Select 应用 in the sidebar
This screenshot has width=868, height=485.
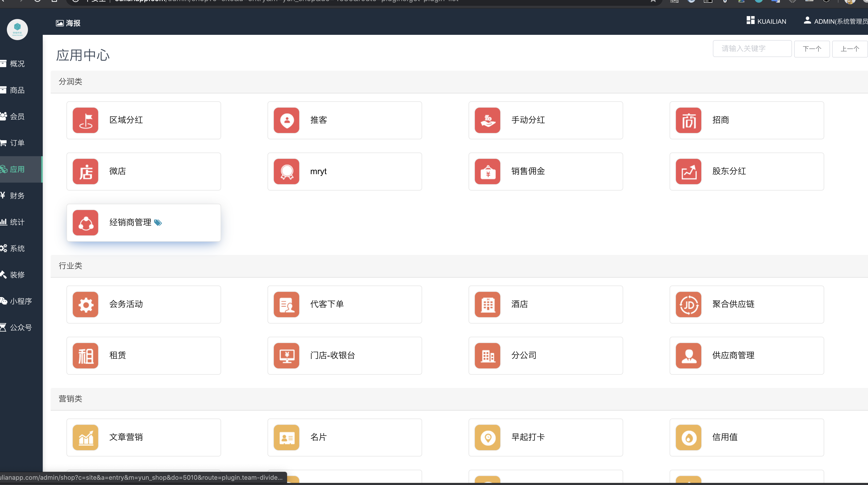click(x=21, y=169)
